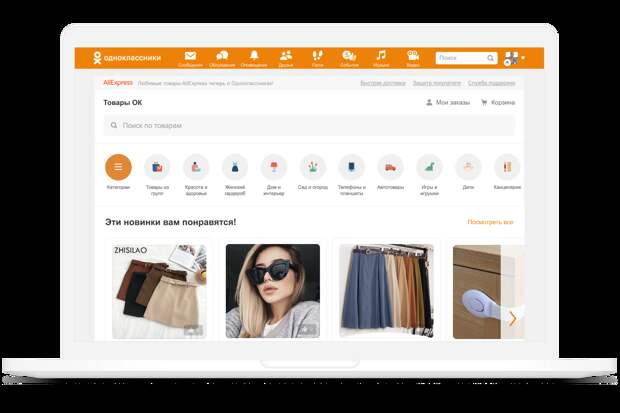This screenshot has width=620, height=413.
Task: Open the support service link
Action: click(x=491, y=83)
